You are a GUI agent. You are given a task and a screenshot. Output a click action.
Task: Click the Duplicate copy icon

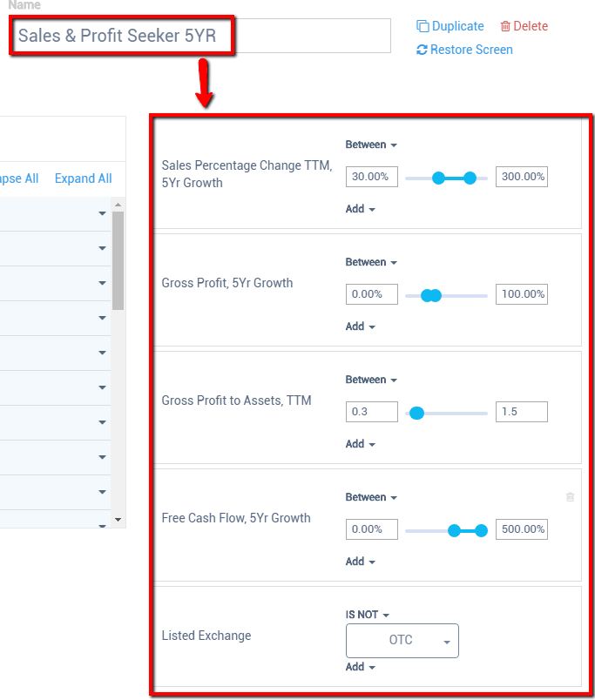pyautogui.click(x=423, y=26)
